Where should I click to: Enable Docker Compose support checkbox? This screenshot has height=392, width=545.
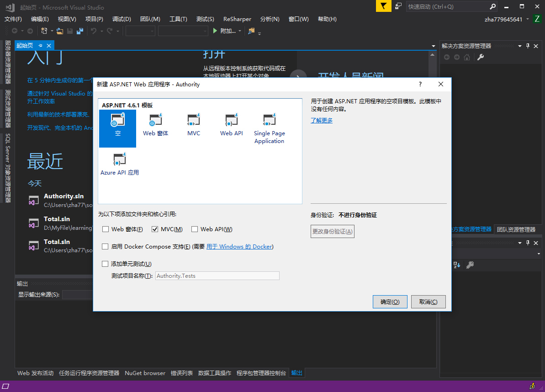(105, 246)
